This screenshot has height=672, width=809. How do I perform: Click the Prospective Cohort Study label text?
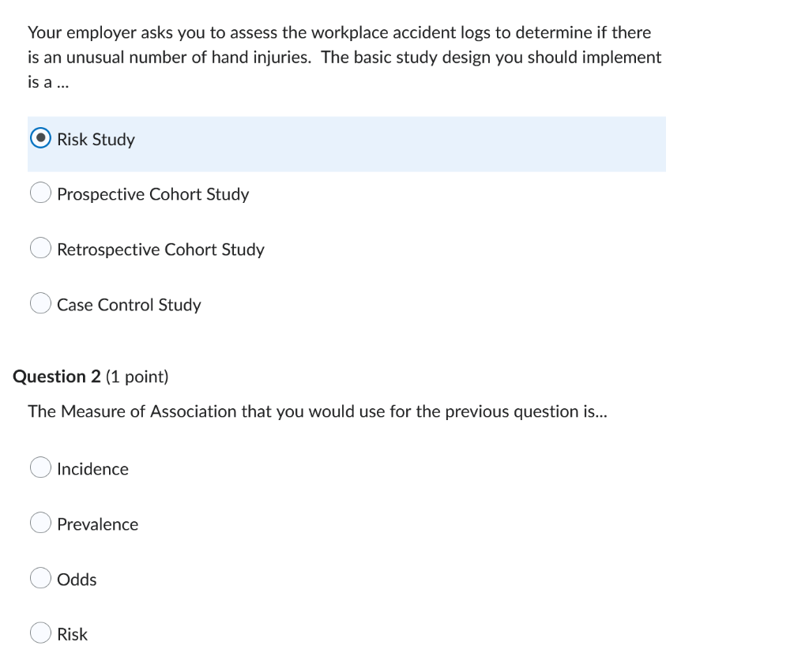[152, 194]
